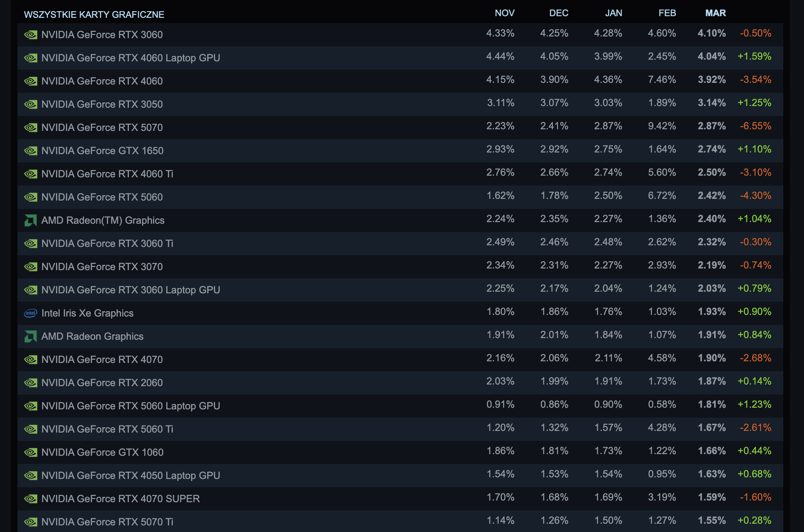Viewport: 804px width, 532px height.
Task: Click the NVIDIA logo beside GTX 1060
Action: tap(30, 452)
